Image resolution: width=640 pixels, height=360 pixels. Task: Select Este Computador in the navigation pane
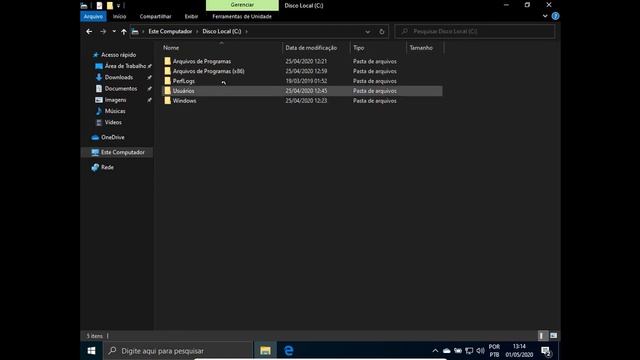(x=122, y=152)
